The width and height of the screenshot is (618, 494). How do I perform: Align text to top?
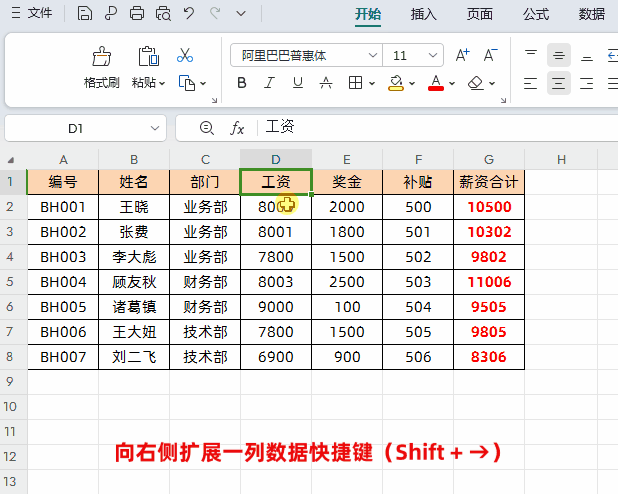coord(531,55)
